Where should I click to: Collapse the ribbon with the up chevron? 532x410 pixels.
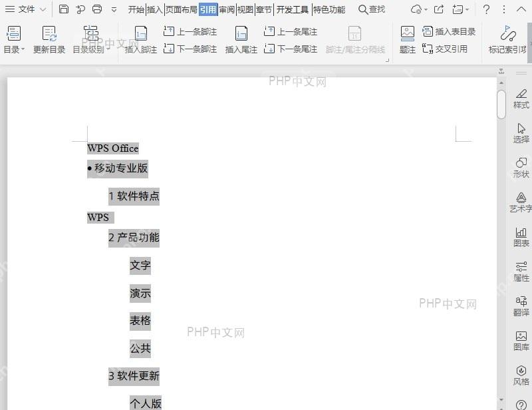(x=521, y=9)
